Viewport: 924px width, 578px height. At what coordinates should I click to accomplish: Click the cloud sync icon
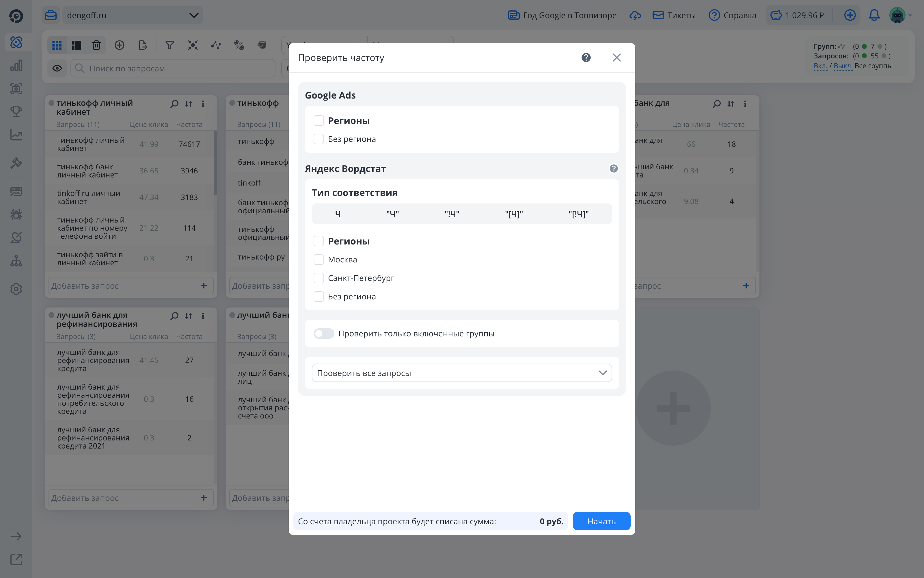pos(635,15)
